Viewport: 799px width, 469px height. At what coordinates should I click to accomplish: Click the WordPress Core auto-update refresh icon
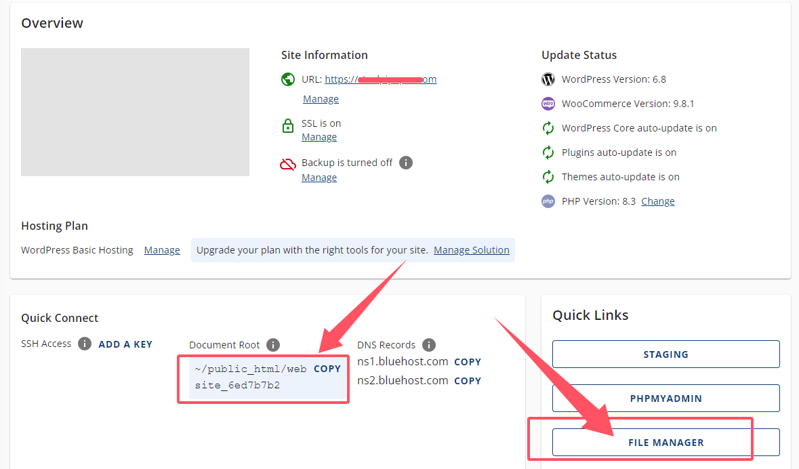coord(548,128)
